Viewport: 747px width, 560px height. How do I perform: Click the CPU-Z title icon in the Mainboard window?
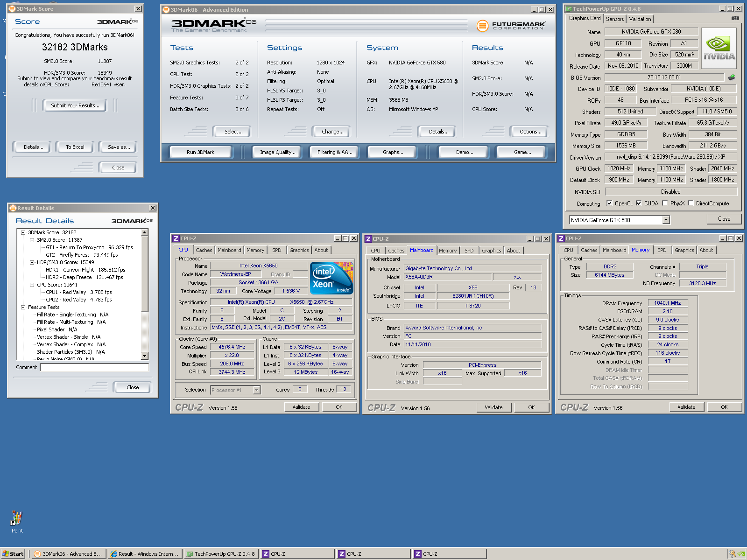(368, 239)
